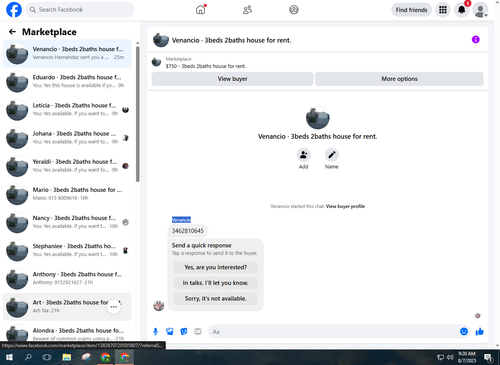Click the View buyer button
Viewport: 500px width, 365px height.
click(x=232, y=79)
